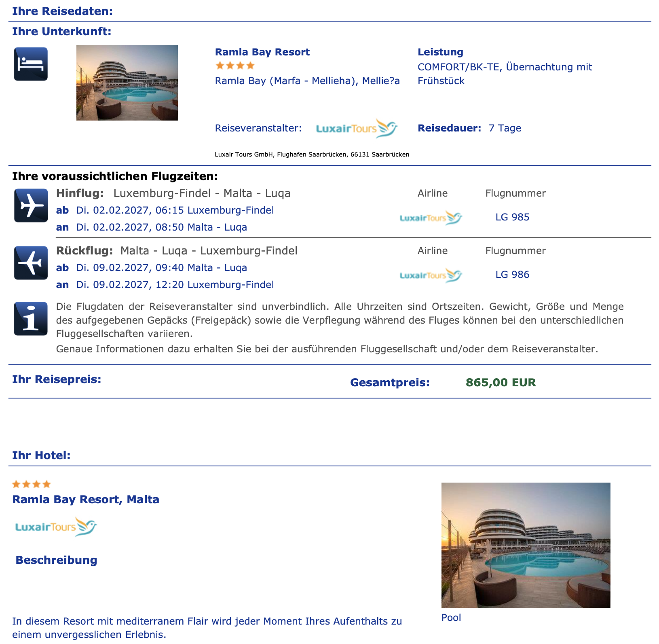
Task: Click the Gesamtpreis 865,00 EUR amount
Action: pyautogui.click(x=501, y=383)
